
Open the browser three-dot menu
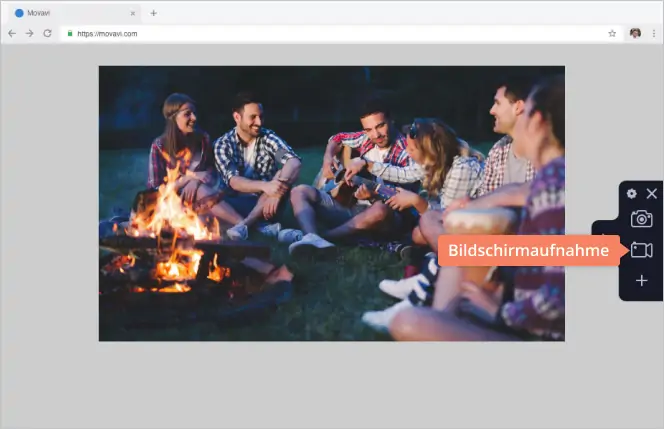[654, 33]
